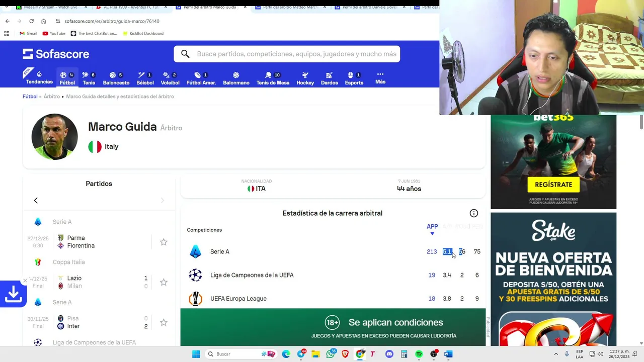Go back with browser back arrow
Viewport: 644px width, 362px height.
point(7,21)
